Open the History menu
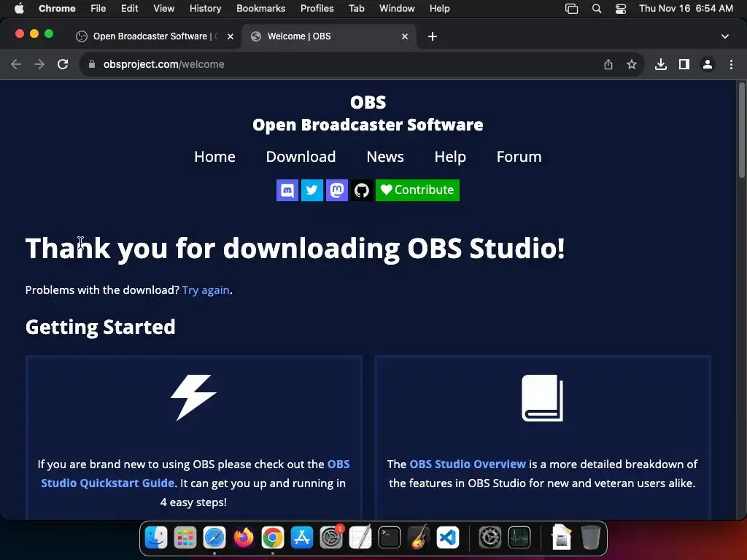This screenshot has width=747, height=560. click(205, 9)
